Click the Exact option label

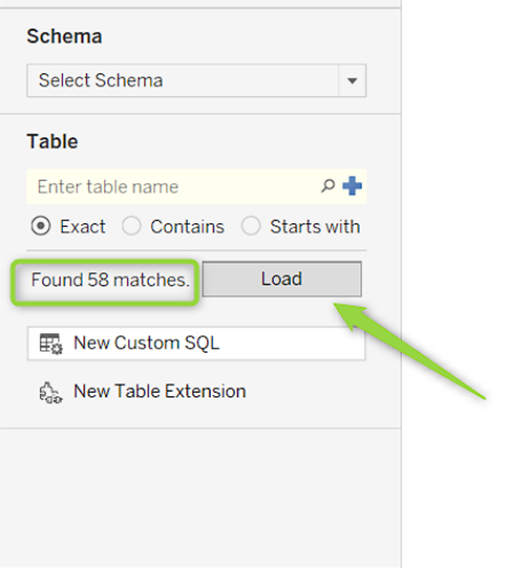[83, 227]
